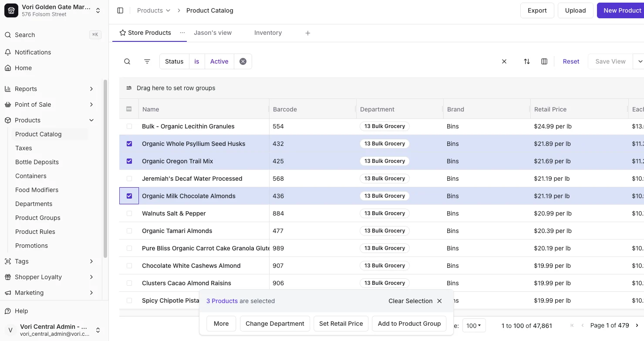Switch to Inventory tab

click(268, 33)
